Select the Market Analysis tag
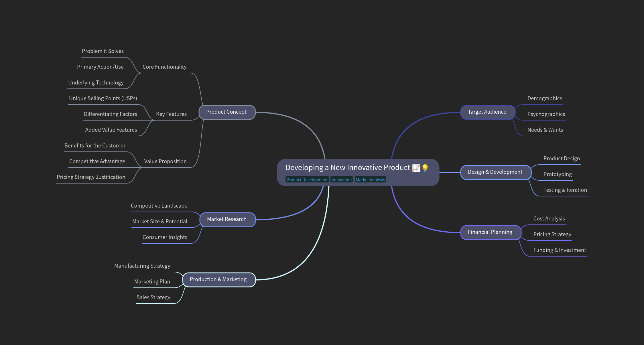Image resolution: width=644 pixels, height=345 pixels. pos(370,180)
